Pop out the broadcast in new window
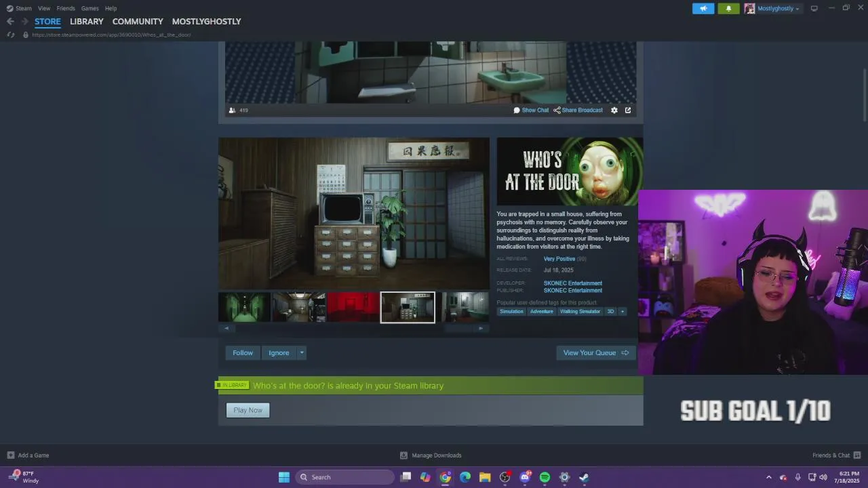Viewport: 868px width, 488px height. (x=628, y=110)
